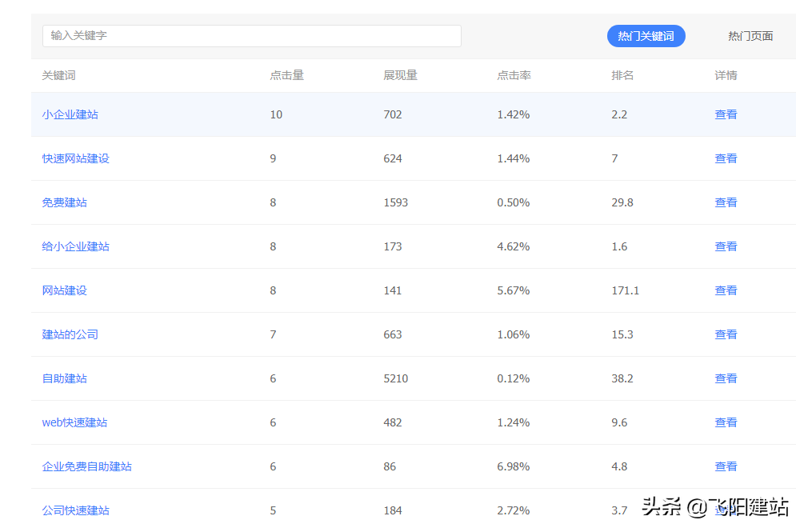Select click rate 0.12%
Screen dimensions: 804x532
[x=514, y=378]
